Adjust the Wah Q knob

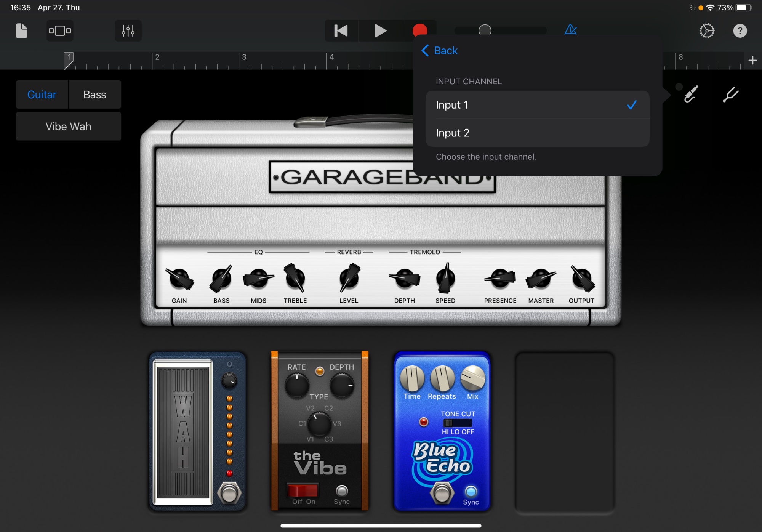[x=229, y=380]
